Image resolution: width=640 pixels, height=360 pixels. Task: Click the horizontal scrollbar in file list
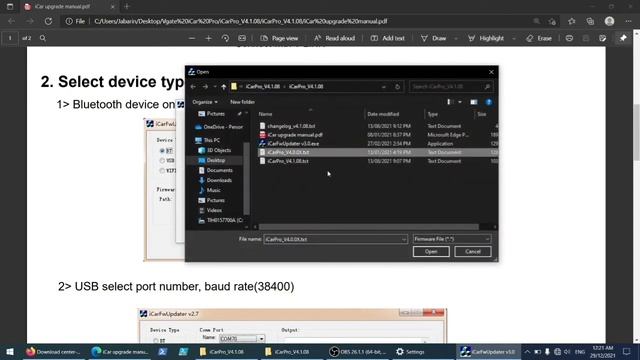point(369,227)
